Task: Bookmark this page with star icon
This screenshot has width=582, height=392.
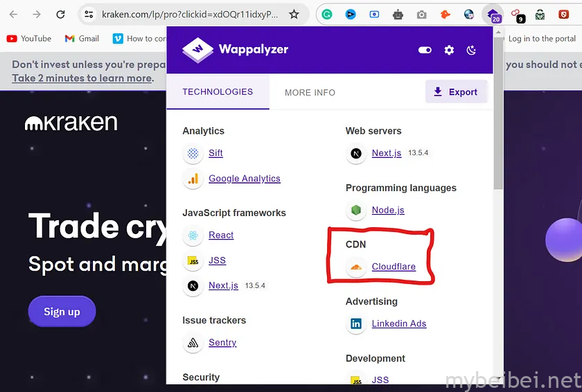Action: pos(294,15)
